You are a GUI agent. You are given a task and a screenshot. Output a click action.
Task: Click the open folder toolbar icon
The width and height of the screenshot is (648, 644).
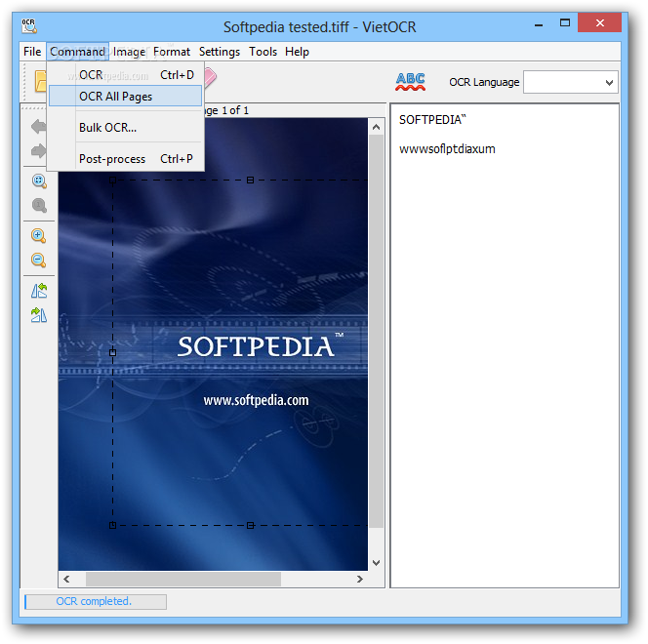pyautogui.click(x=41, y=81)
